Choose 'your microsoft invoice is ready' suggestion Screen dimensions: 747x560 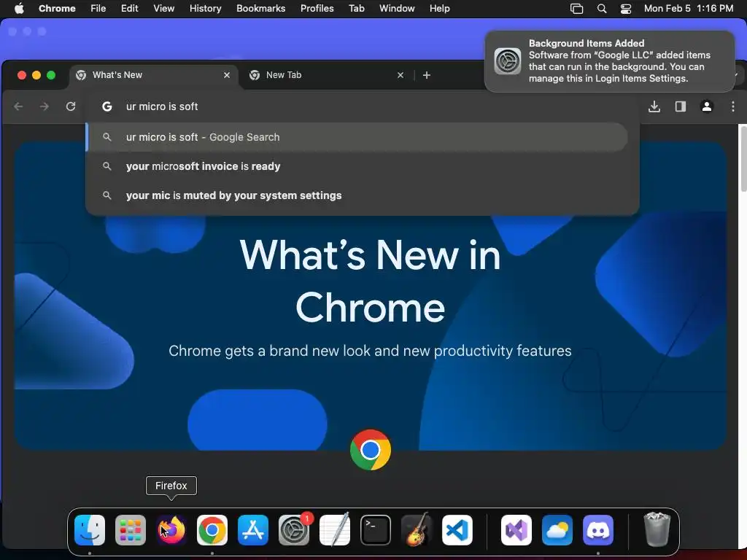[357, 166]
